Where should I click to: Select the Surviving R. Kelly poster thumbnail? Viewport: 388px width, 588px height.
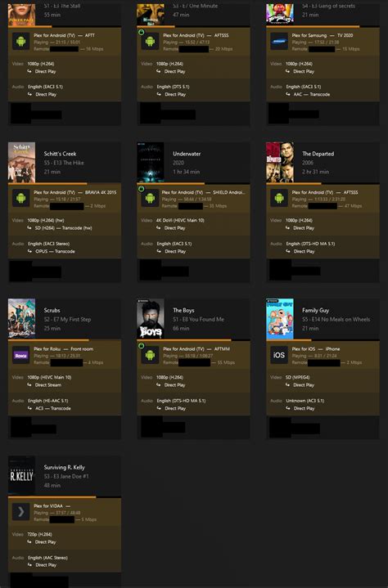[x=22, y=475]
